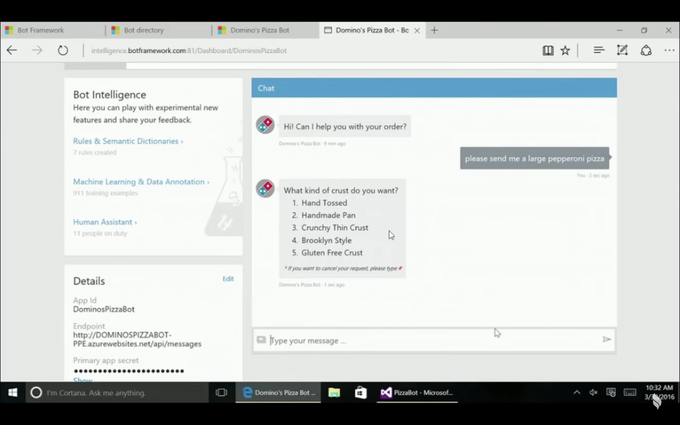Screen dimensions: 680x425
Task: Click the endpoint URL text in Details
Action: pyautogui.click(x=137, y=340)
